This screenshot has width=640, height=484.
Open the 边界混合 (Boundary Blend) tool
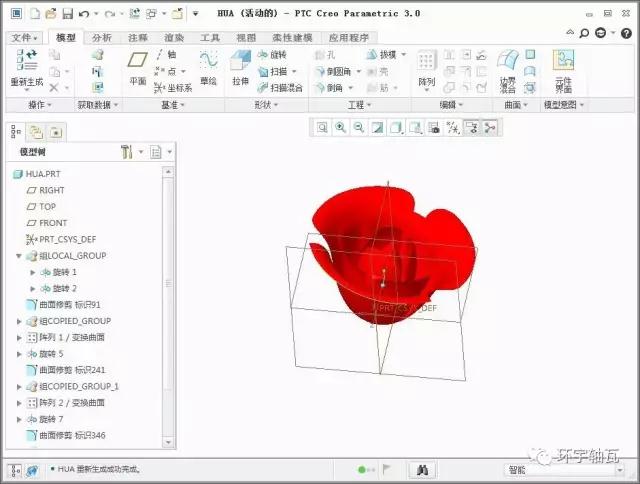pos(509,68)
